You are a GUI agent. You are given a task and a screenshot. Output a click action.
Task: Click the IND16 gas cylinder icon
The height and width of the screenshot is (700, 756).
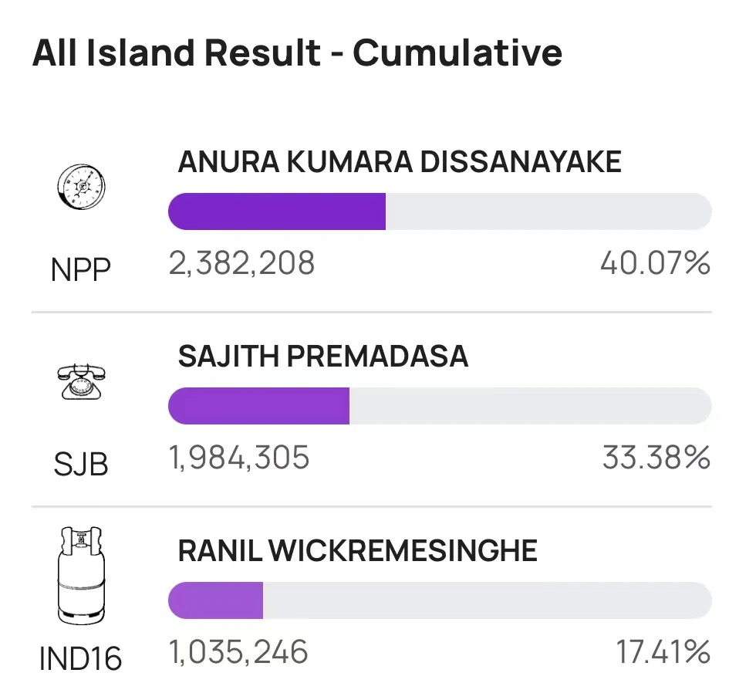pos(81,576)
